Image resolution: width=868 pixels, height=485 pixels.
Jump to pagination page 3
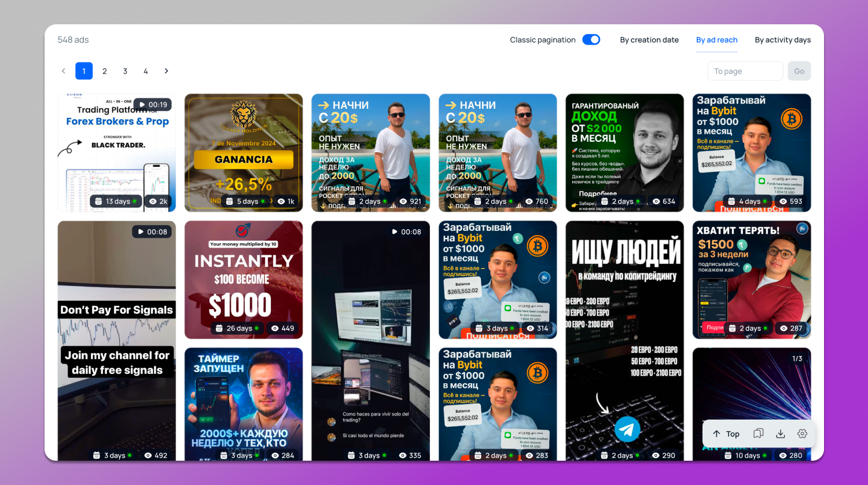[x=125, y=71]
